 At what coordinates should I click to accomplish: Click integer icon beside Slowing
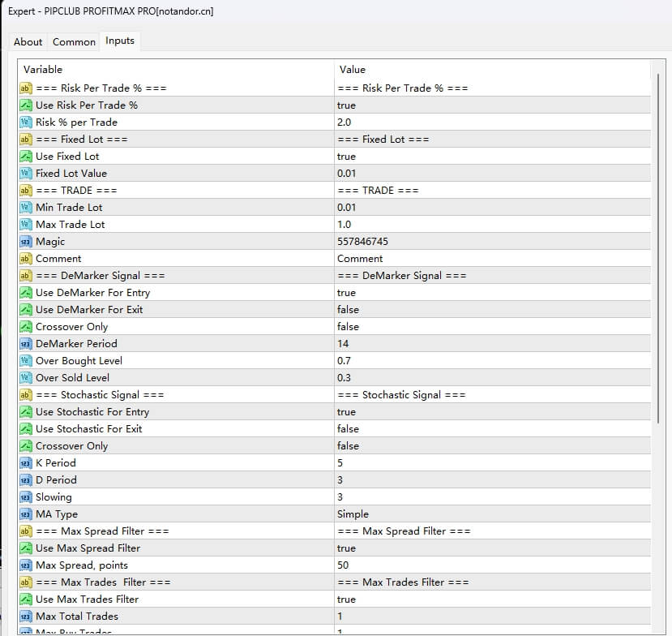click(26, 497)
